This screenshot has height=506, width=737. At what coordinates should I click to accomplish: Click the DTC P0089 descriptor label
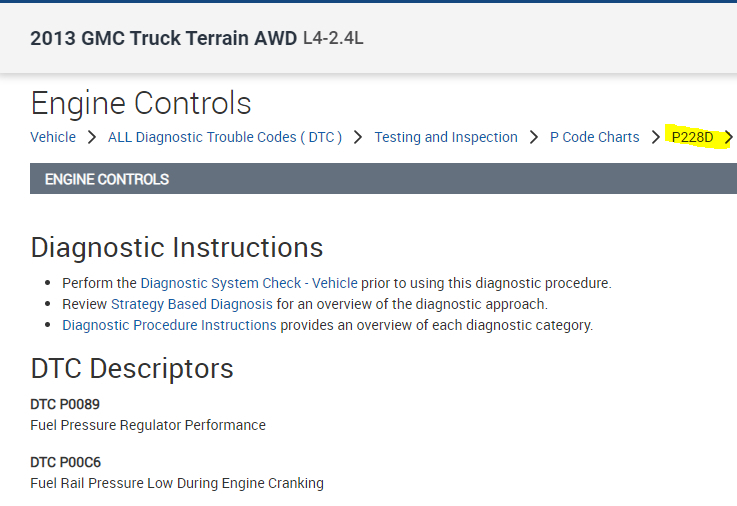coord(65,404)
